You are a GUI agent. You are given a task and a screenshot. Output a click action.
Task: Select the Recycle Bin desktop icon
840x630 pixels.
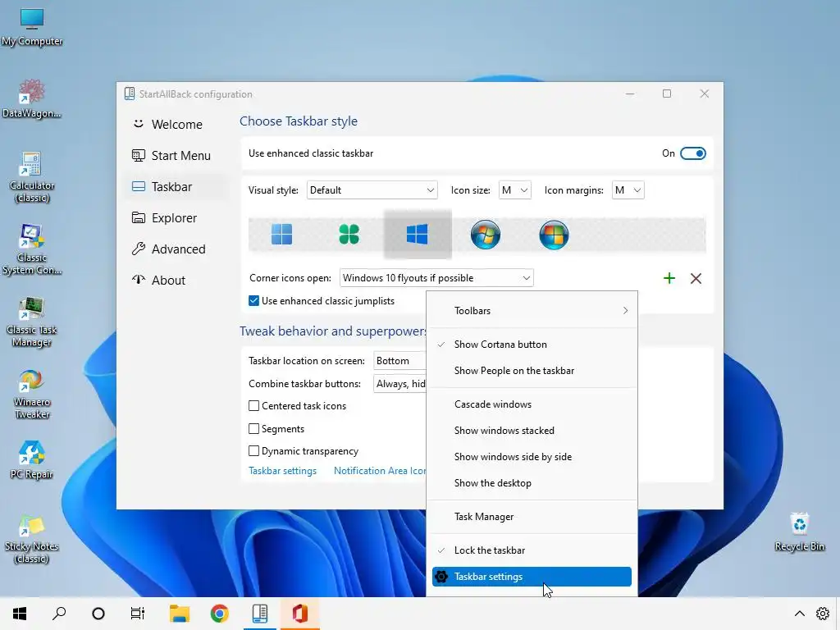(799, 532)
